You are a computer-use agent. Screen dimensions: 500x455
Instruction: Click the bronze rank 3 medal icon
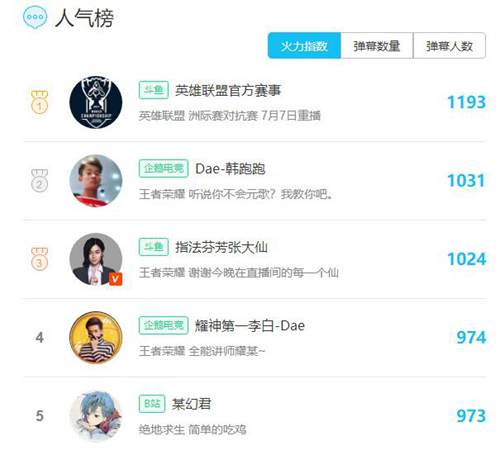click(x=40, y=259)
